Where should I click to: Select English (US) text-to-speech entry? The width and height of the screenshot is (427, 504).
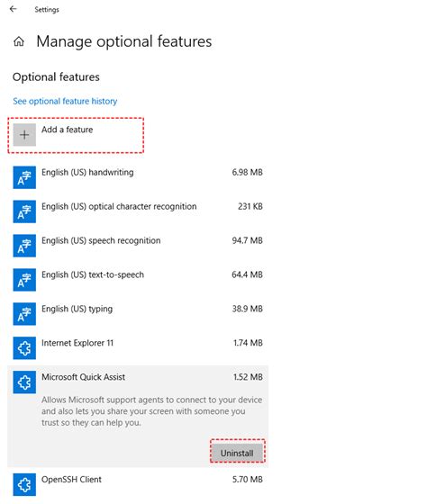tap(93, 274)
